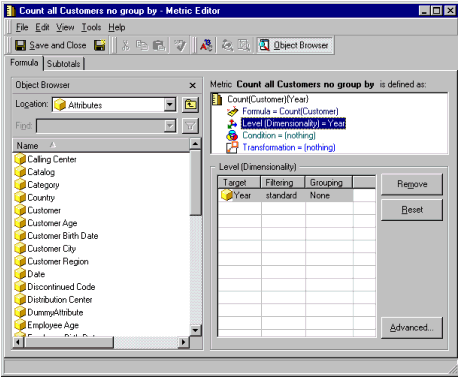Click the Validate checkmark icon

click(x=180, y=45)
